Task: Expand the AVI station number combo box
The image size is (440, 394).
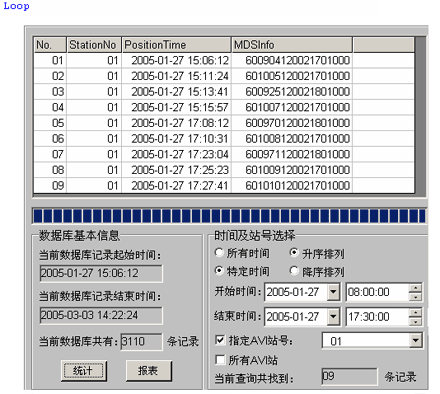Action: pyautogui.click(x=415, y=341)
